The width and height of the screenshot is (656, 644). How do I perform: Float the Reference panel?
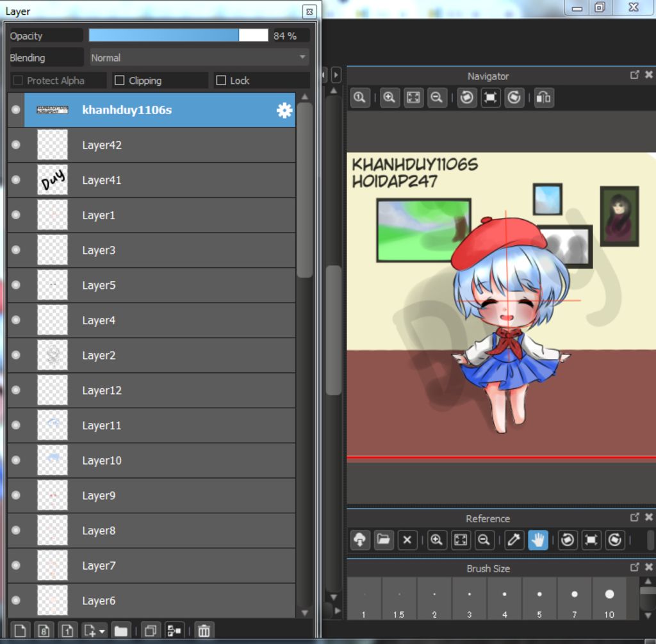point(635,517)
